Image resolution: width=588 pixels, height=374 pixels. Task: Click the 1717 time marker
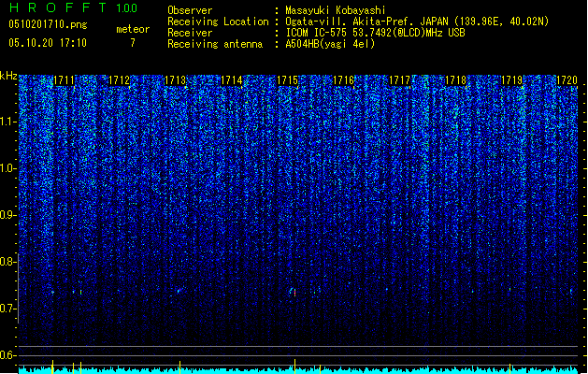click(x=399, y=80)
